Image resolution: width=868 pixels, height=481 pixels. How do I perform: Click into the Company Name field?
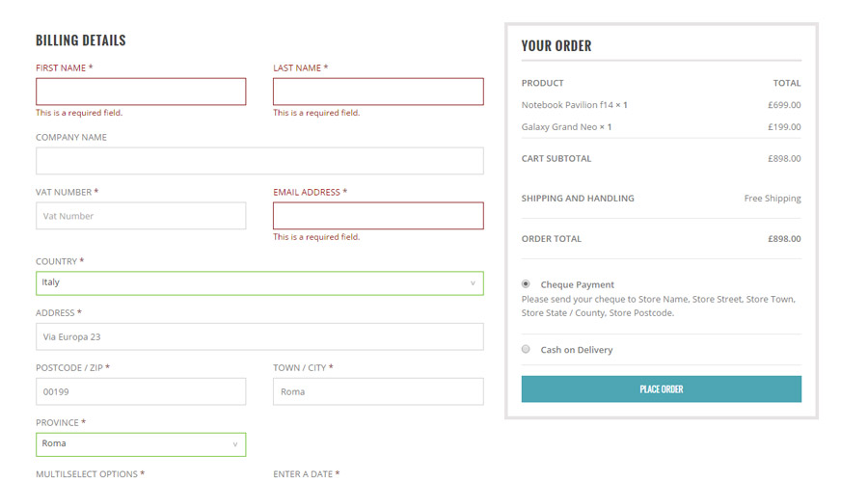[x=259, y=161]
